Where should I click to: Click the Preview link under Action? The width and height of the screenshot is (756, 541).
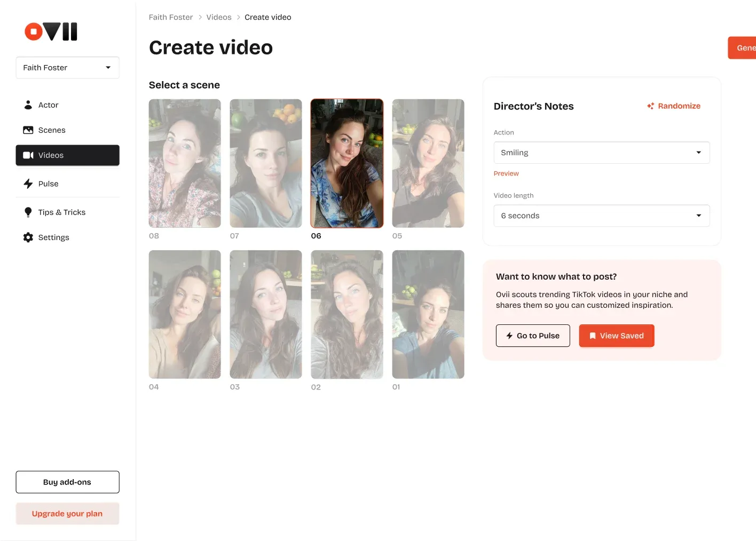point(506,173)
